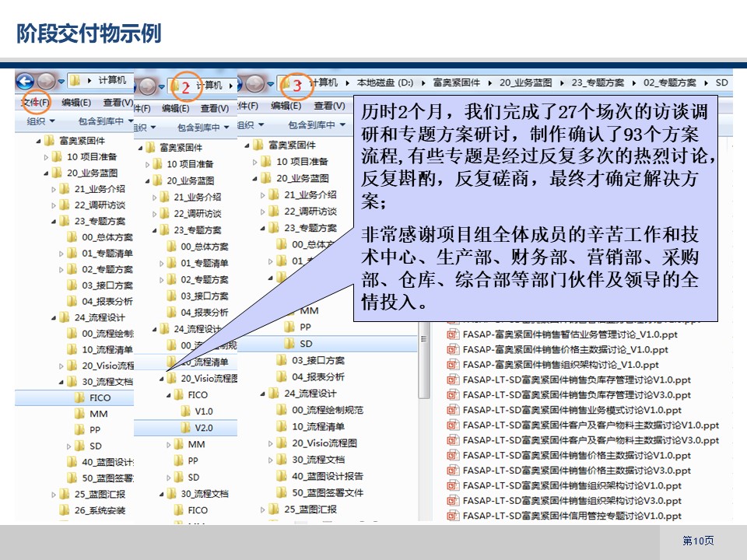Open 包含到库中 dropdown in rightmost window
747x560 pixels.
319,124
